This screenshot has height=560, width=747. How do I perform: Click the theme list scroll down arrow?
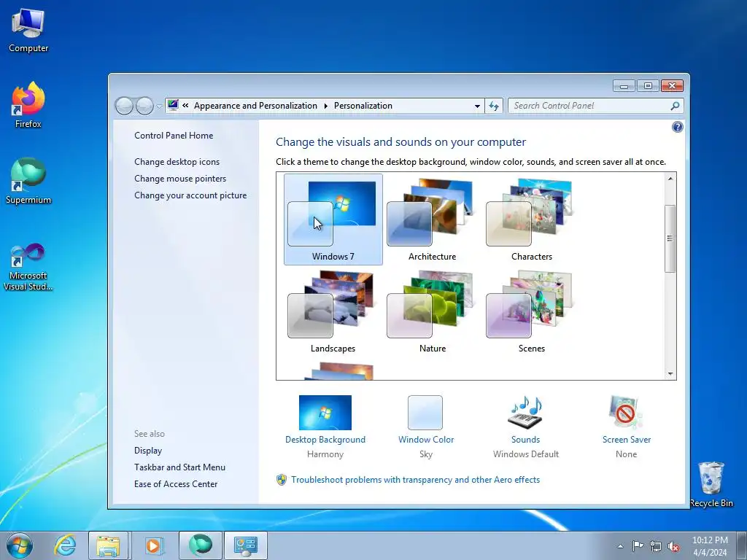tap(670, 374)
